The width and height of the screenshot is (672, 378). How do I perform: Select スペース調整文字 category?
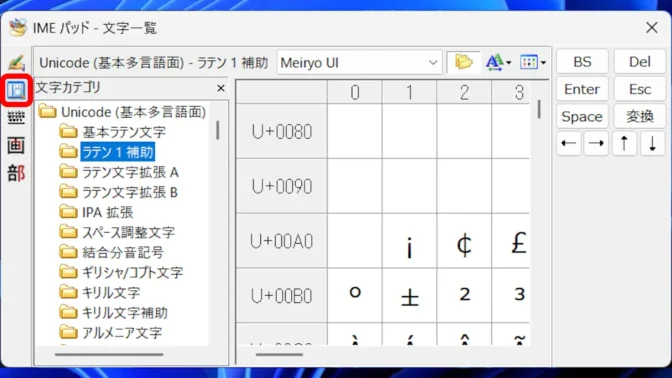[x=117, y=232]
